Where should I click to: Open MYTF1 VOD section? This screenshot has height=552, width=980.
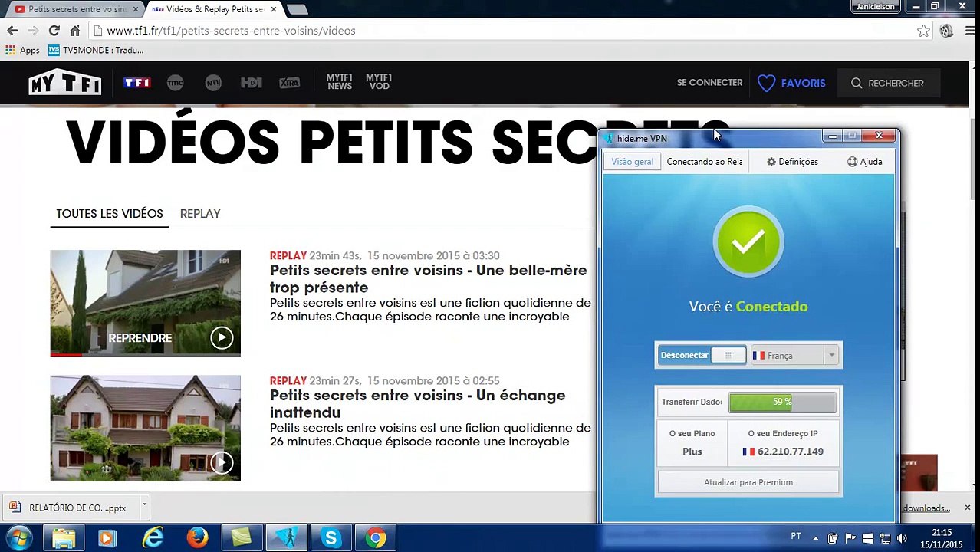[379, 82]
